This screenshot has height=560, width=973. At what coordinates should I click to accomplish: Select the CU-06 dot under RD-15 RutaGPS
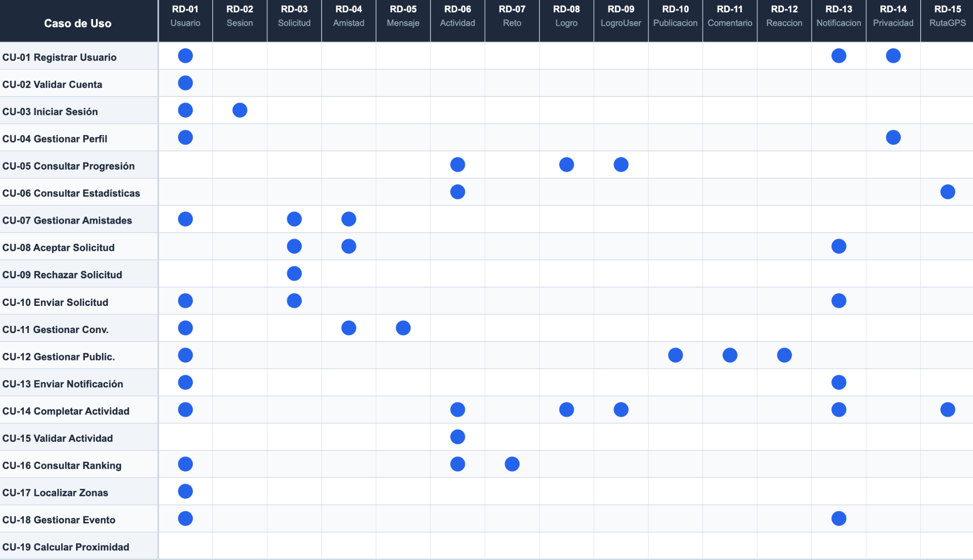pyautogui.click(x=947, y=192)
